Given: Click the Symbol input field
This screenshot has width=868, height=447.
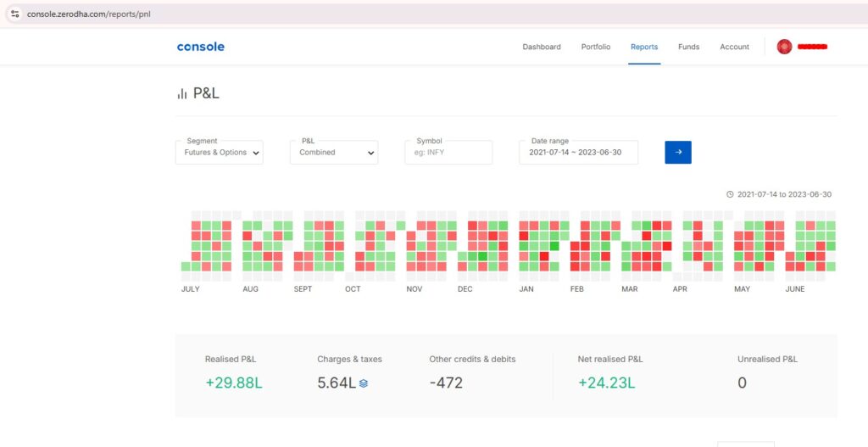Looking at the screenshot, I should point(448,153).
